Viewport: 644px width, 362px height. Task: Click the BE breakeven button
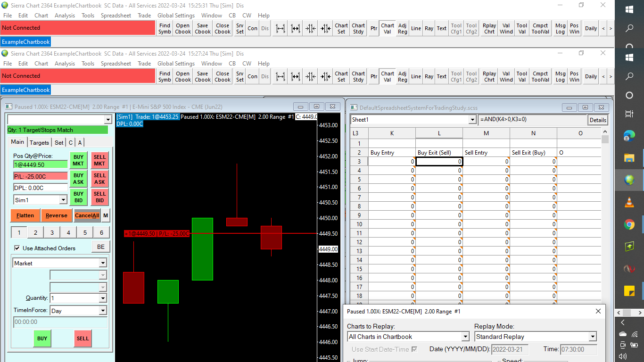click(101, 247)
